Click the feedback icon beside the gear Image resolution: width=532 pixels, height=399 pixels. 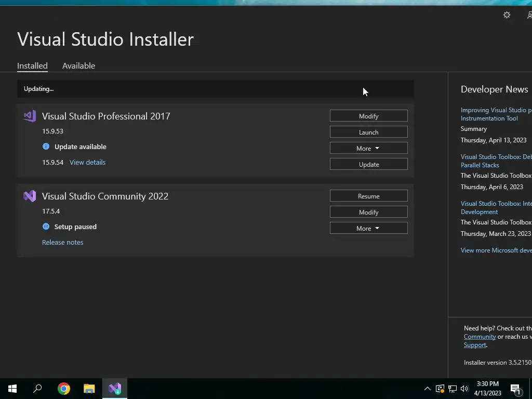click(x=529, y=15)
